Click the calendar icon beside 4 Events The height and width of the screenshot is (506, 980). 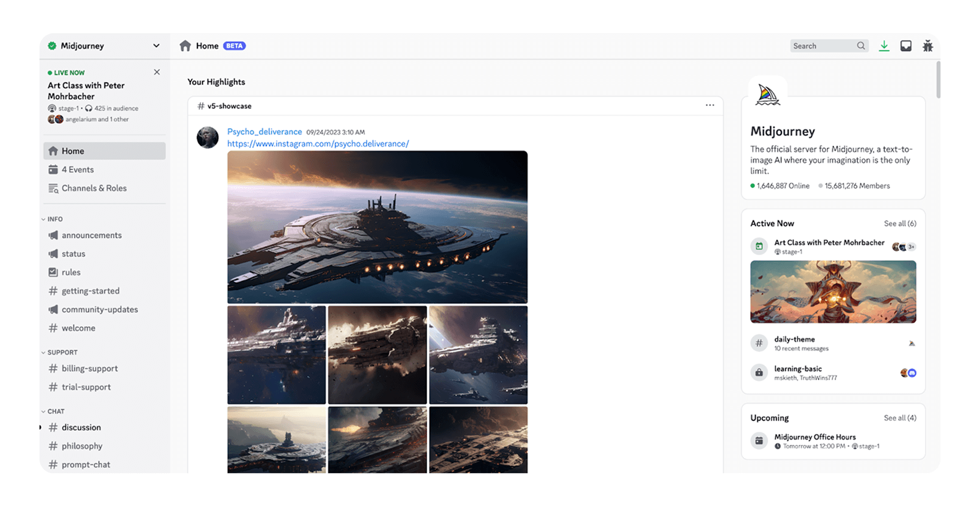[53, 169]
